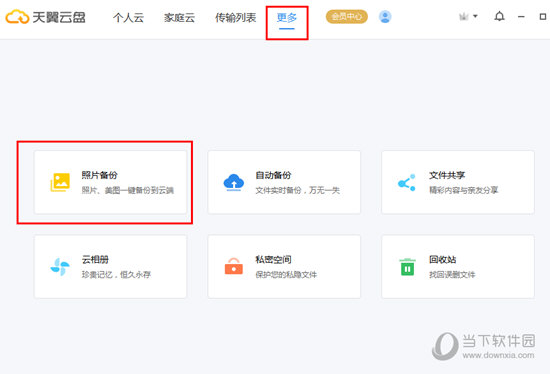The width and height of the screenshot is (550, 374).
Task: Open the user avatar profile icon
Action: pos(385,17)
